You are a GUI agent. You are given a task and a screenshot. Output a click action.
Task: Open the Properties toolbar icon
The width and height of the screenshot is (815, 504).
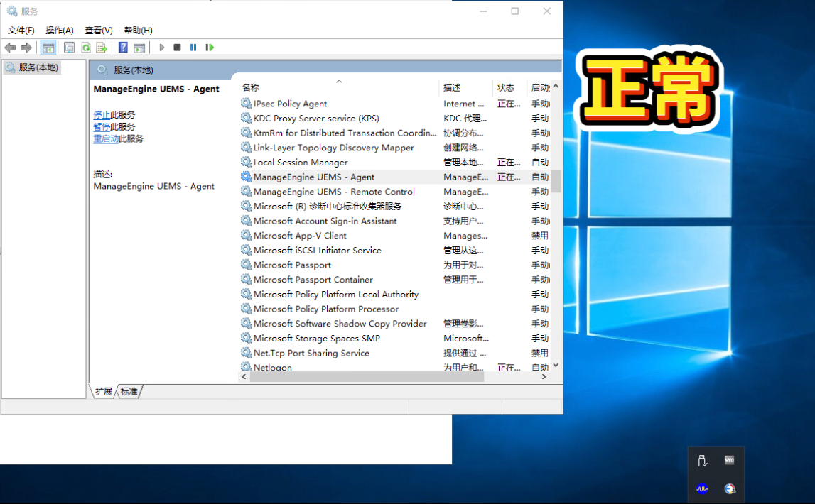point(69,48)
